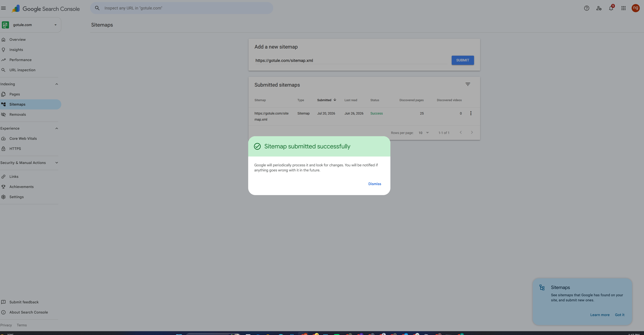Open the Terms link
The image size is (644, 335).
tap(22, 325)
